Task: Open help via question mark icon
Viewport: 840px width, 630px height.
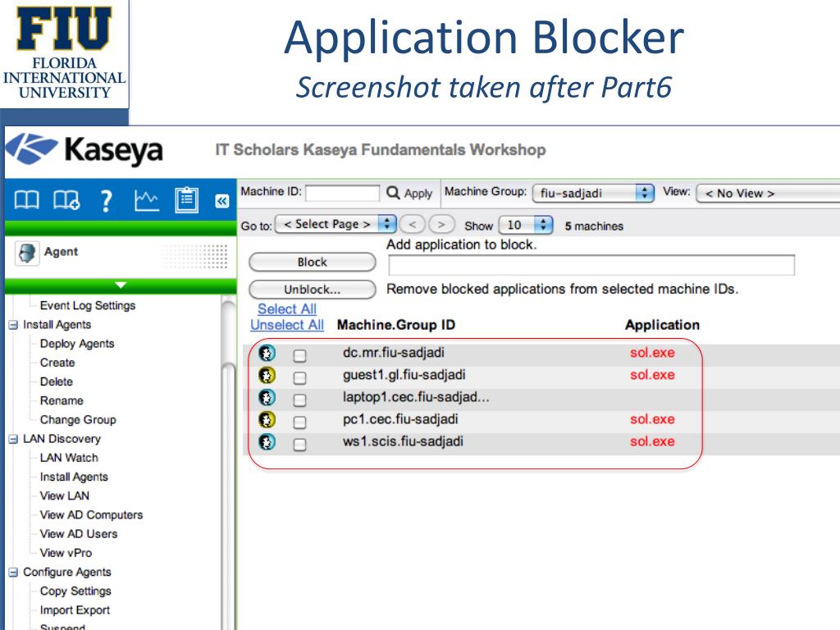Action: [107, 201]
